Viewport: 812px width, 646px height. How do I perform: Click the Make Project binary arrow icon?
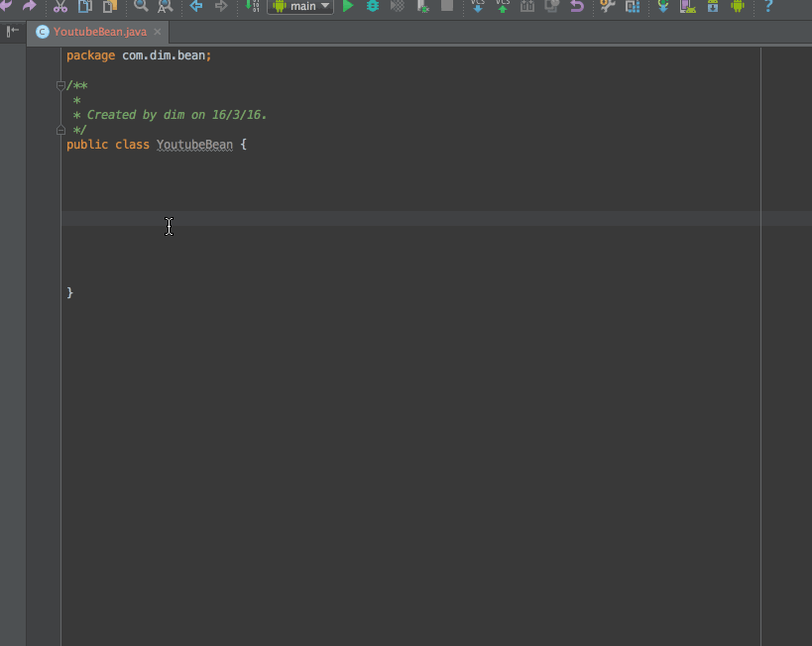(252, 6)
